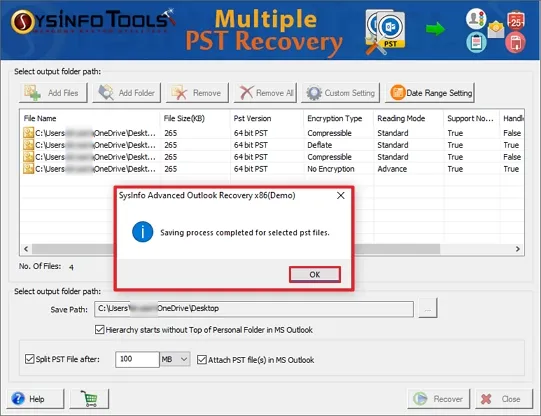This screenshot has width=541, height=416.
Task: Click the Remove button
Action: pos(197,93)
